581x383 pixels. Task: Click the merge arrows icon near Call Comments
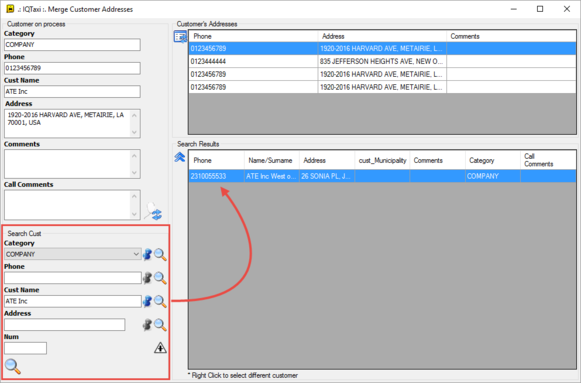click(153, 212)
